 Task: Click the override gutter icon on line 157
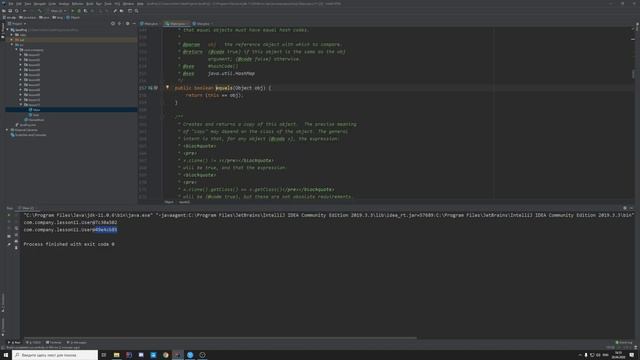(x=150, y=88)
